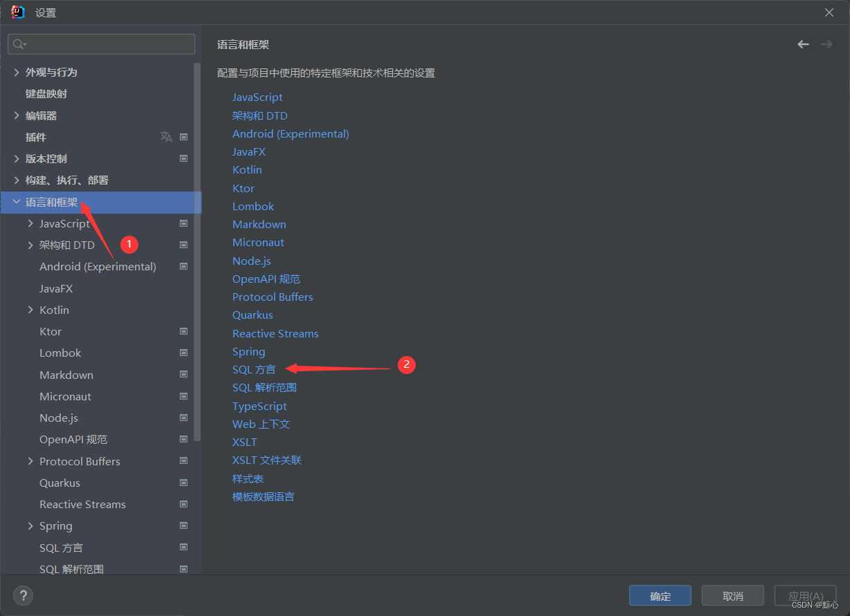Expand the 编辑器 section
This screenshot has width=850, height=616.
[17, 115]
